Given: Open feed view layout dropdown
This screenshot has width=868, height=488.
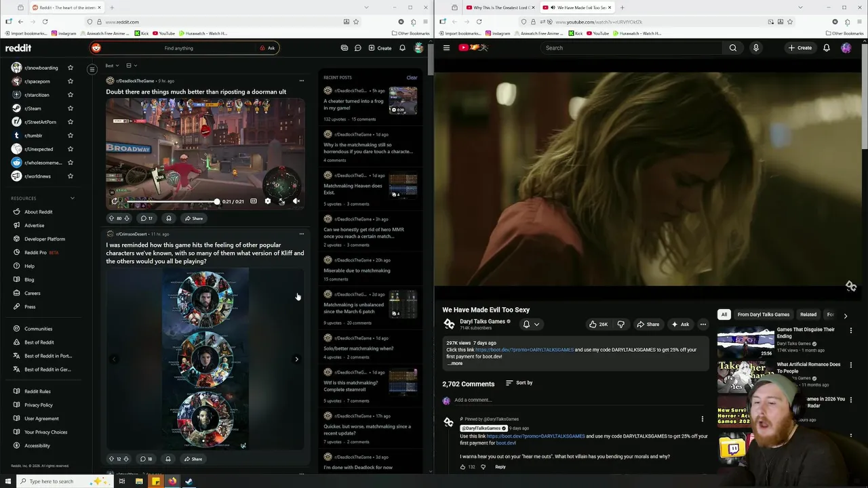Looking at the screenshot, I should pyautogui.click(x=132, y=66).
